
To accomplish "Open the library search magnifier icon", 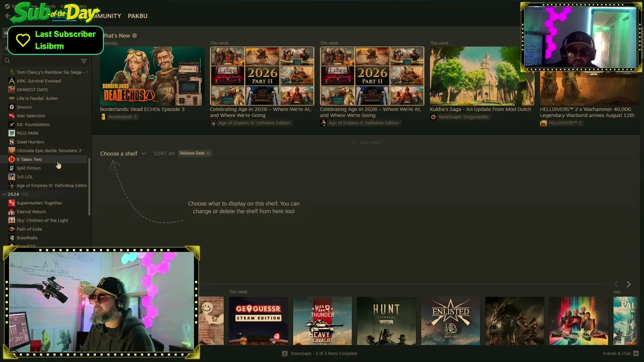I will [x=7, y=61].
